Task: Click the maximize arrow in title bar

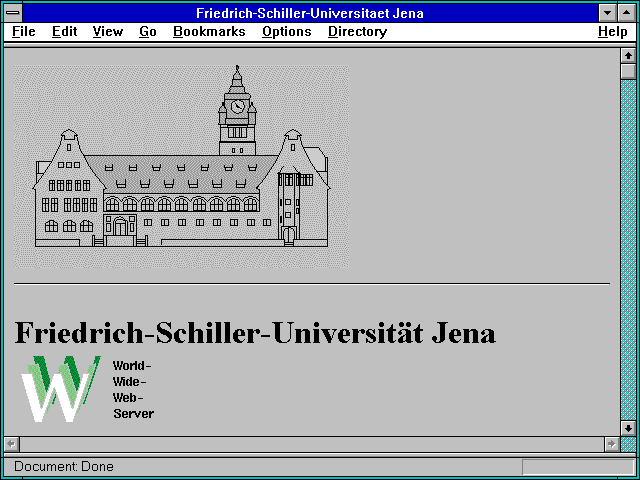Action: tap(627, 13)
